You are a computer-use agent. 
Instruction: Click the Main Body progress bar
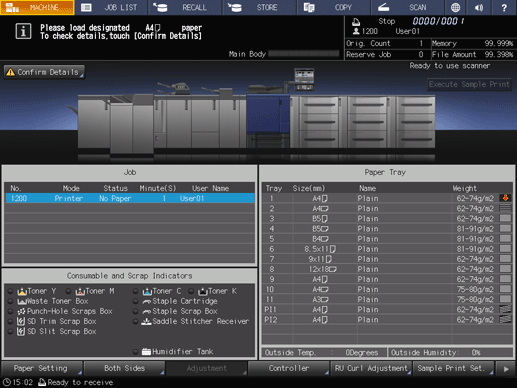303,54
